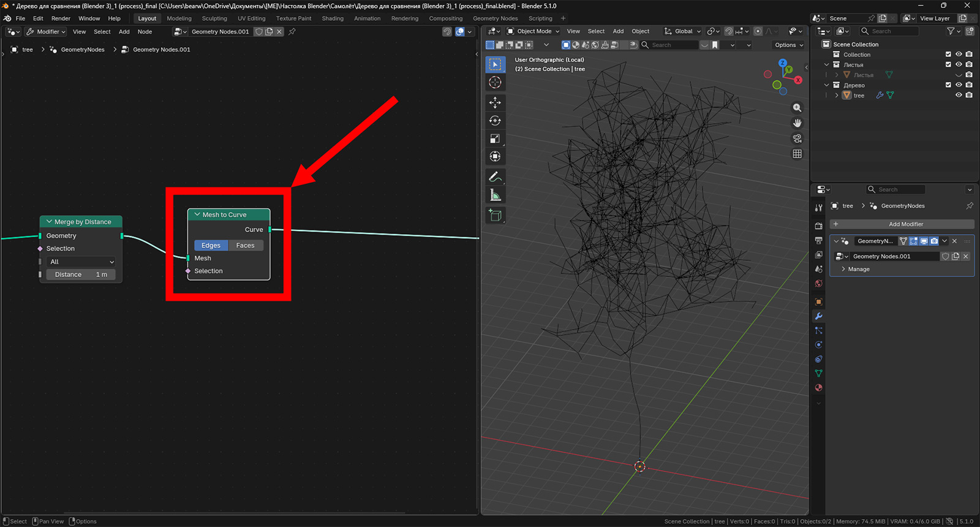Toggle camera view icon in viewport
The image size is (980, 527).
tap(797, 138)
